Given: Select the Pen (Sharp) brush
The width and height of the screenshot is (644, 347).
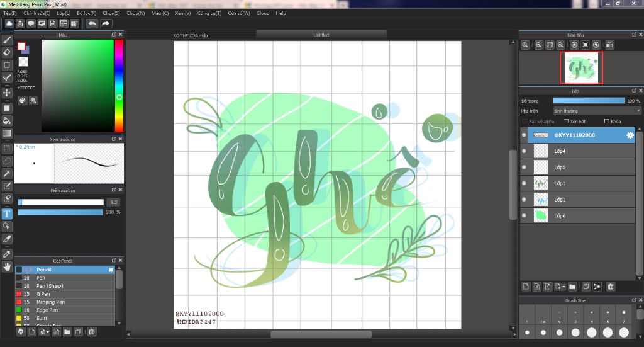Looking at the screenshot, I should click(x=65, y=286).
